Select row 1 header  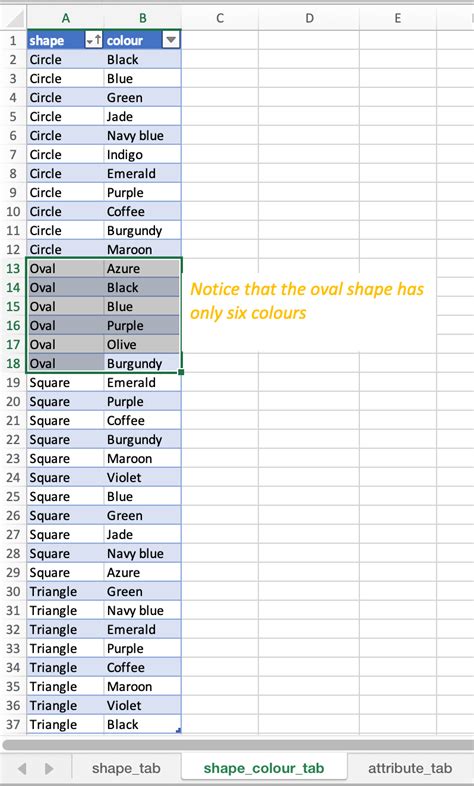(x=13, y=41)
